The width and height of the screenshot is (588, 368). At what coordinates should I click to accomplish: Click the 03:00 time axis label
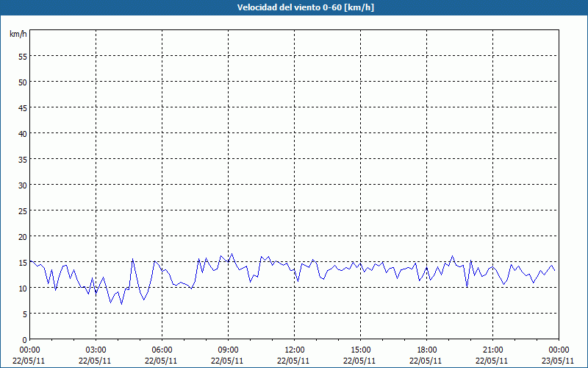tap(96, 350)
